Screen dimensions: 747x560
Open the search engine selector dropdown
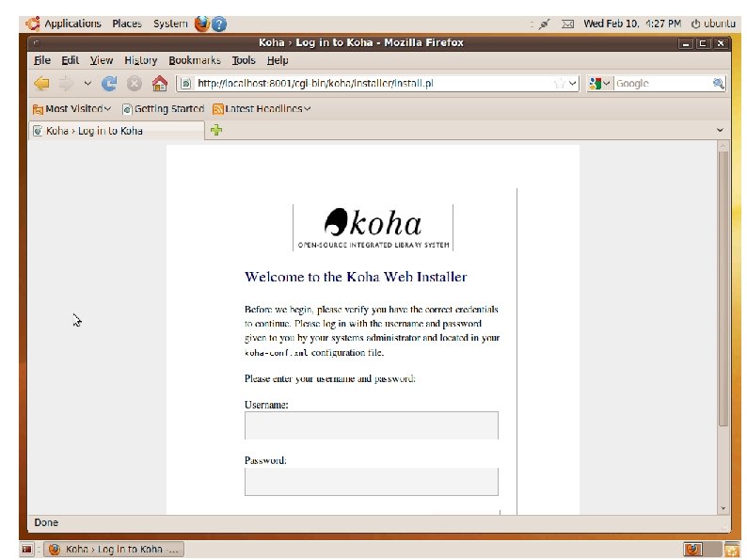(599, 84)
